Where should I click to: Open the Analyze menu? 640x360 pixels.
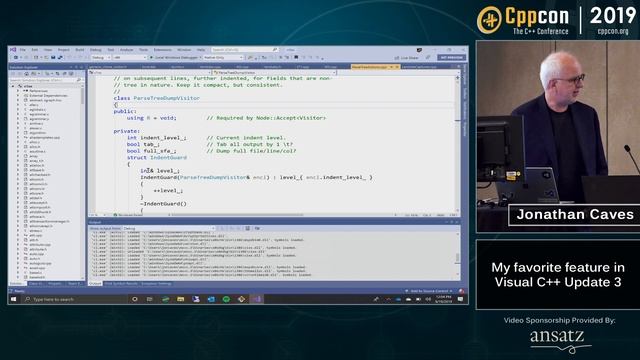coord(127,50)
